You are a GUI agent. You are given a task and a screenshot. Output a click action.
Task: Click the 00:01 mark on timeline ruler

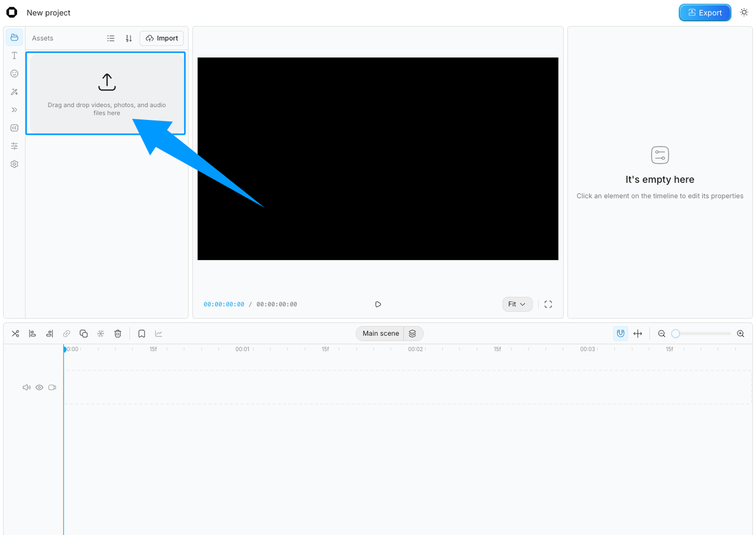point(242,349)
